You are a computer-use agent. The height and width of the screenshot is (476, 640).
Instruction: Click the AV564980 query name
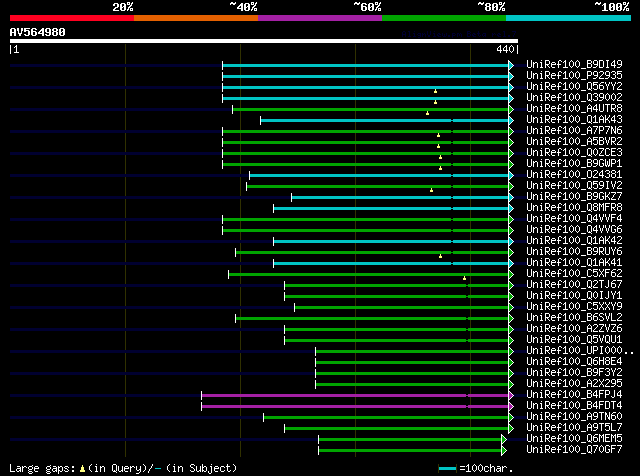pos(38,32)
